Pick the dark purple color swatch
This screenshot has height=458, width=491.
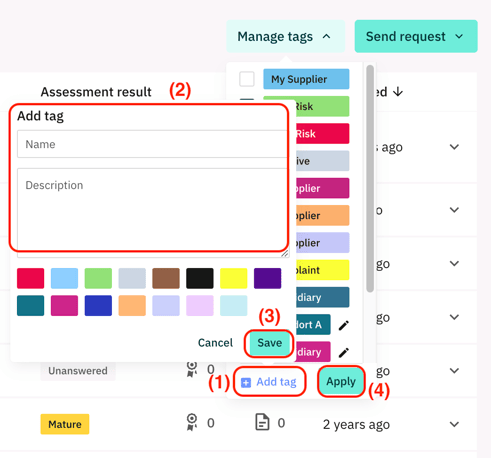pyautogui.click(x=267, y=278)
